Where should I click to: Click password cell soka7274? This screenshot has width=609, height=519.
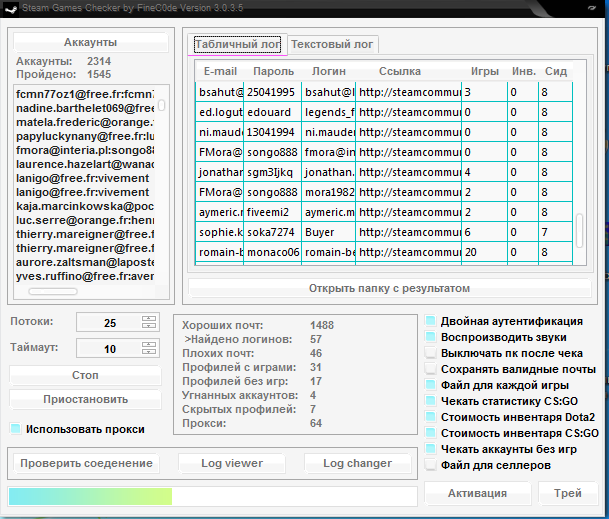click(273, 232)
